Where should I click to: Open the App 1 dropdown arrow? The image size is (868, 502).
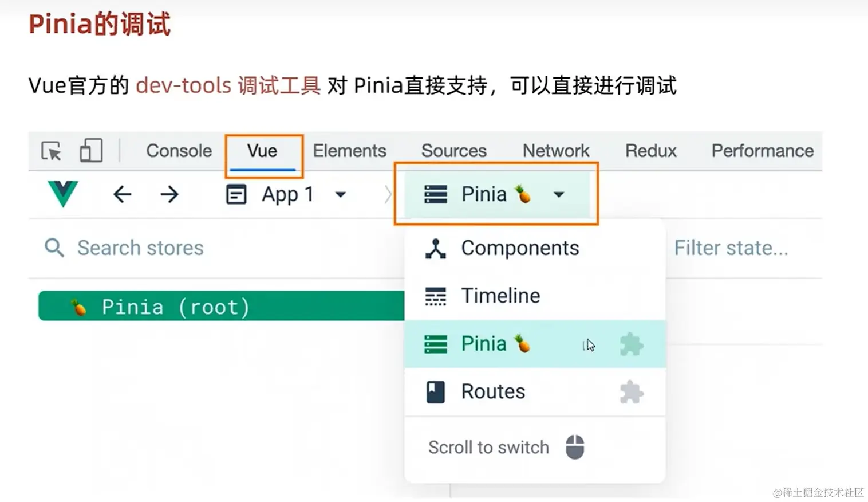tap(341, 194)
